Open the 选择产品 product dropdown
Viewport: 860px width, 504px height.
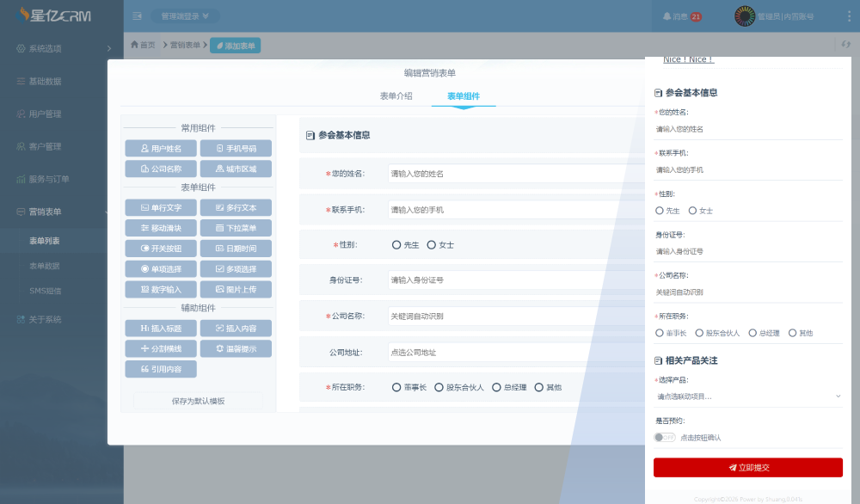click(748, 396)
